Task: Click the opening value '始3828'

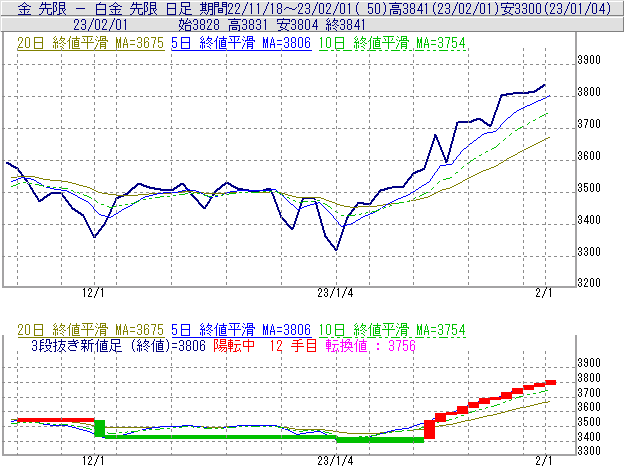Action: tap(199, 25)
